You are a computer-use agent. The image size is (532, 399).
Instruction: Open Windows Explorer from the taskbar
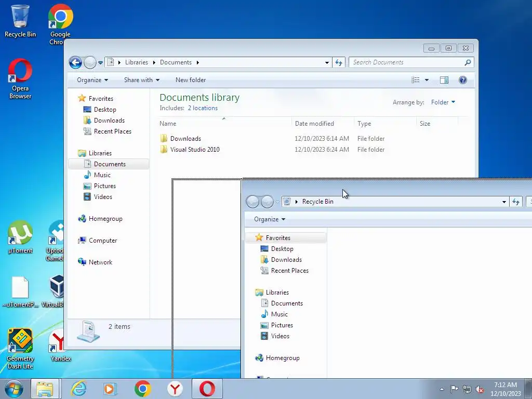[45, 389]
